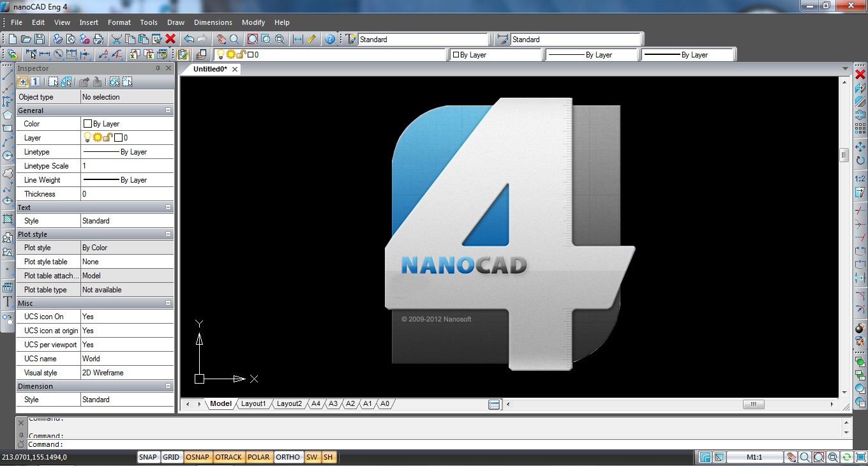Click the Linetype Scale value field
This screenshot has height=466, width=868.
[127, 166]
